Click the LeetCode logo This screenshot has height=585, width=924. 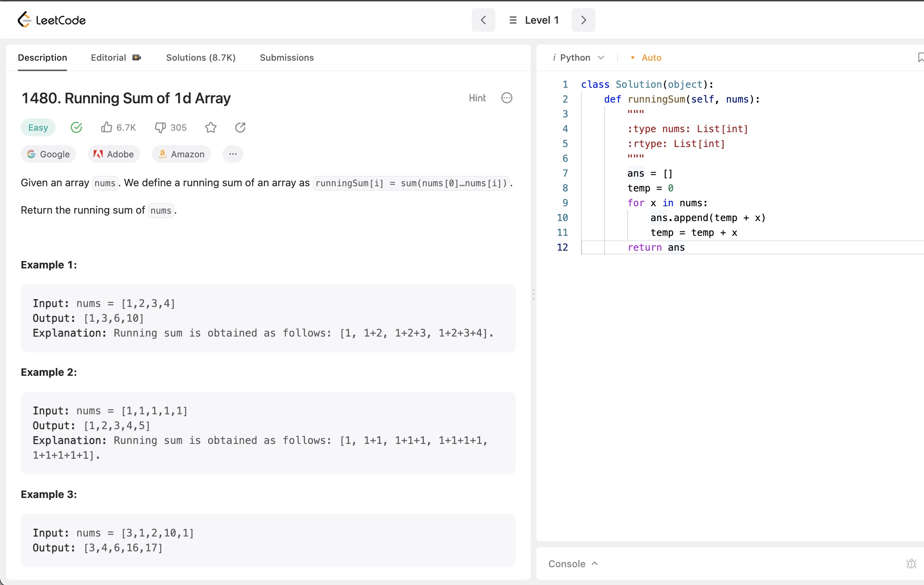51,20
